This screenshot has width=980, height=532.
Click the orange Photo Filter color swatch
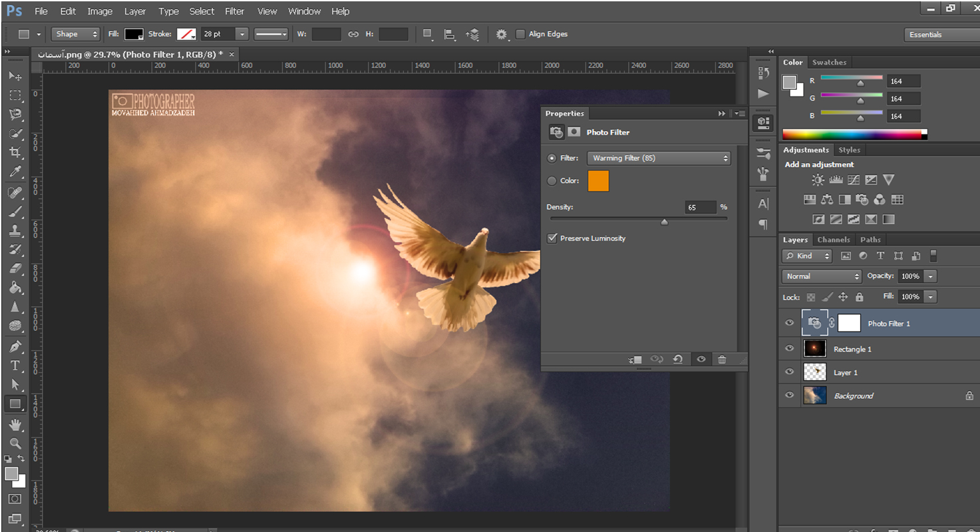(598, 180)
